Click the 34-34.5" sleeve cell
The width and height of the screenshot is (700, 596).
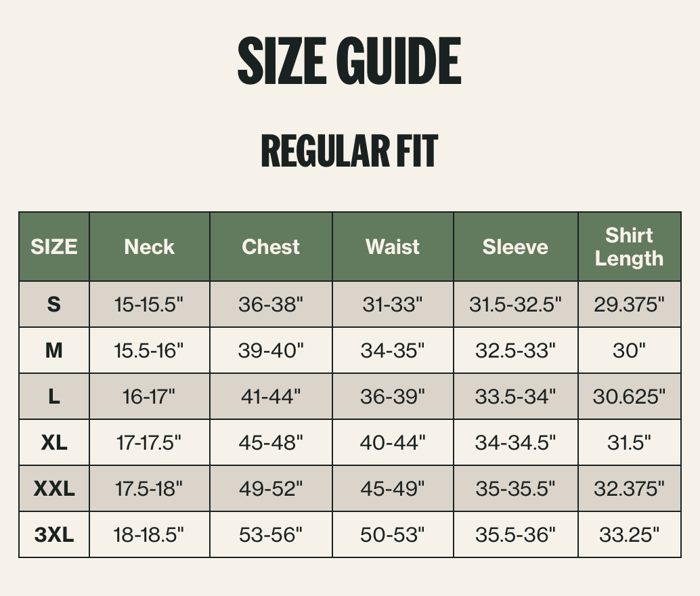[x=516, y=442]
